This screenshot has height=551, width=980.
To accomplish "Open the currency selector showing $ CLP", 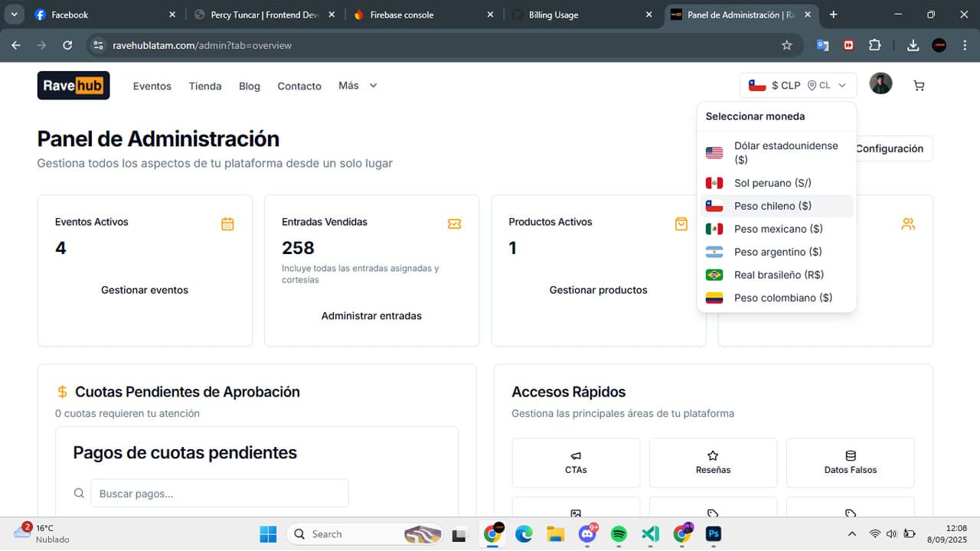I will 798,85.
